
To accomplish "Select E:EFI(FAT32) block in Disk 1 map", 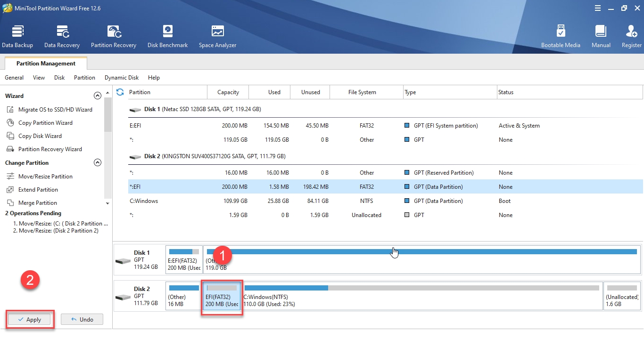I will tap(184, 259).
